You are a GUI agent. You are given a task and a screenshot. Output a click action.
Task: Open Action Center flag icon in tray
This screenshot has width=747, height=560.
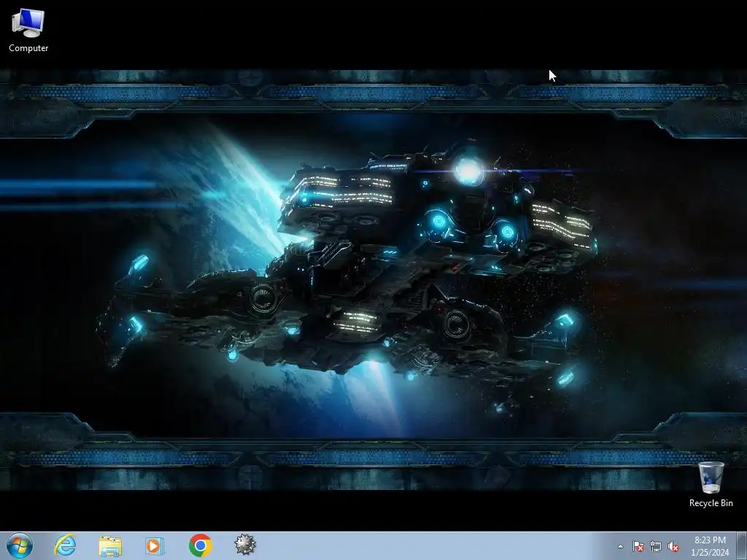[x=638, y=546]
